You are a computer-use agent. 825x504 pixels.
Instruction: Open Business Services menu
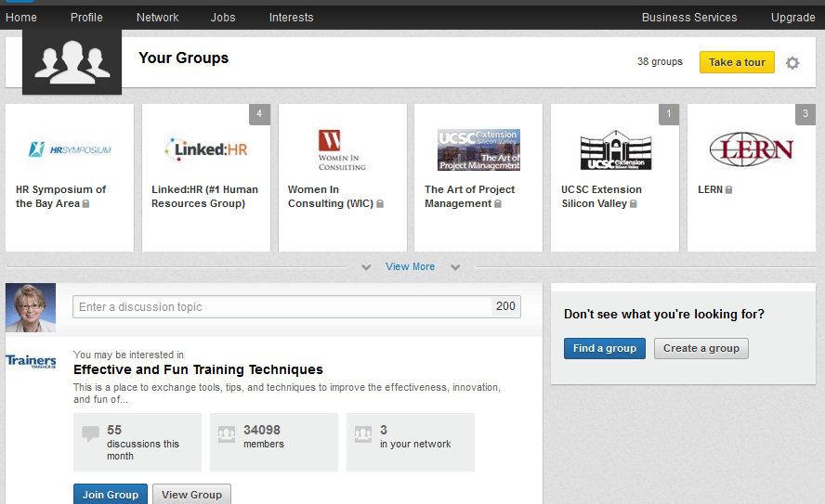point(689,18)
